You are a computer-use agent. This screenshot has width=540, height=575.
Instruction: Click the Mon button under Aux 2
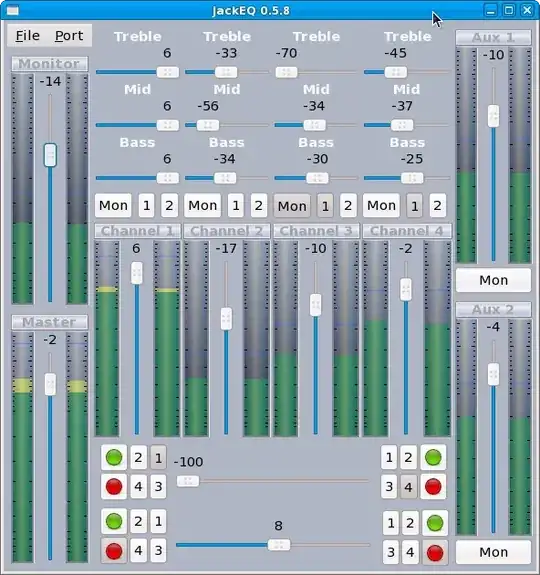coord(493,552)
